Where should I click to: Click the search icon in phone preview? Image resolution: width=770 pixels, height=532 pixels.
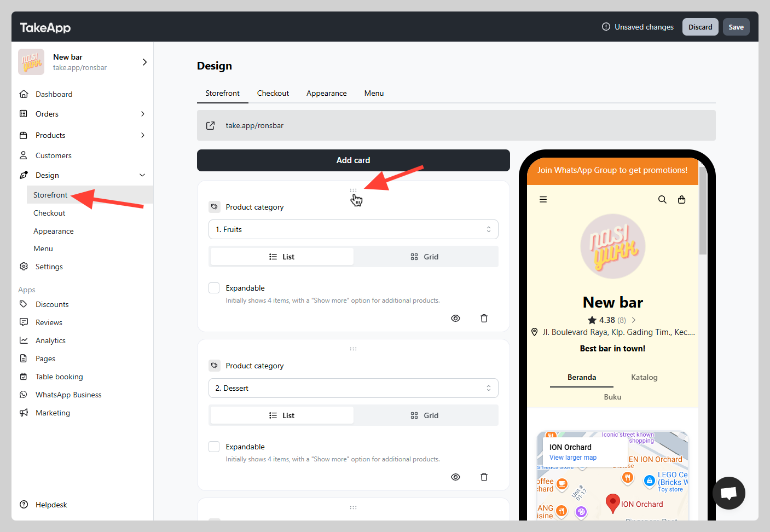coord(662,200)
